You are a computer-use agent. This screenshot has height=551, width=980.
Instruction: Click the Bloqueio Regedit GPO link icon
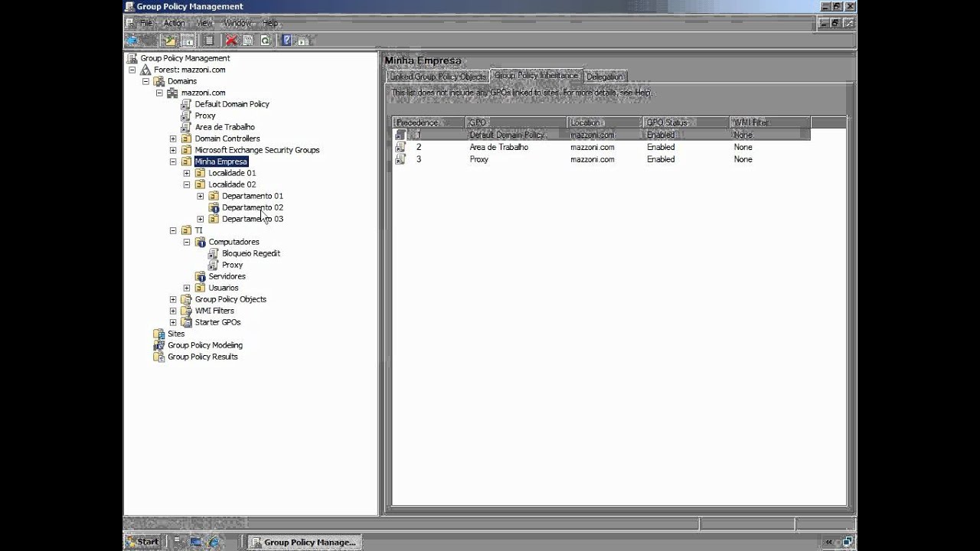click(x=214, y=253)
